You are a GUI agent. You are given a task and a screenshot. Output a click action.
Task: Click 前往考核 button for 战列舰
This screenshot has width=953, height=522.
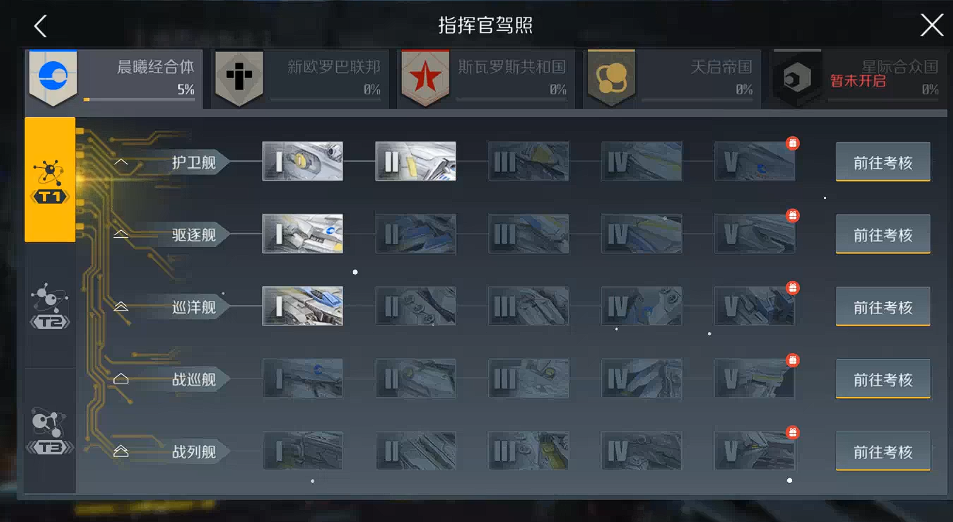[x=883, y=452]
